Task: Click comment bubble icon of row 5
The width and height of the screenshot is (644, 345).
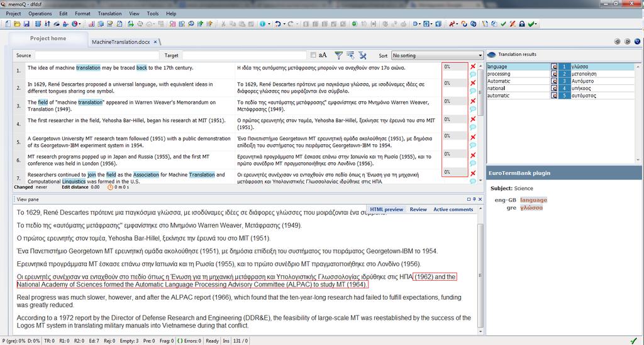Action: pos(473,145)
